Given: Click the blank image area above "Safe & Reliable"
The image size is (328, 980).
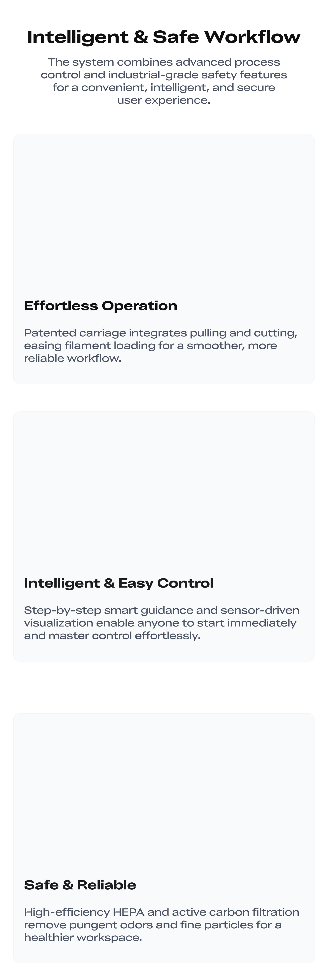Looking at the screenshot, I should (164, 791).
